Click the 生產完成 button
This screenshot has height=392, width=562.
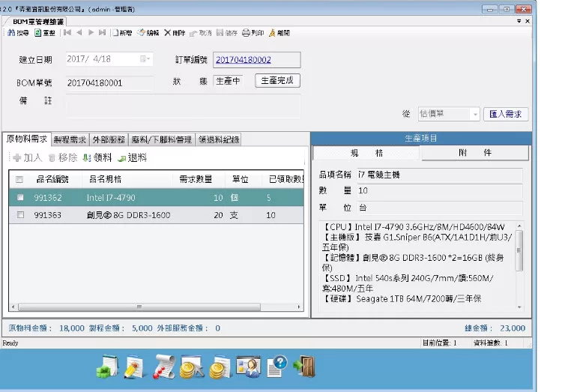click(x=277, y=81)
